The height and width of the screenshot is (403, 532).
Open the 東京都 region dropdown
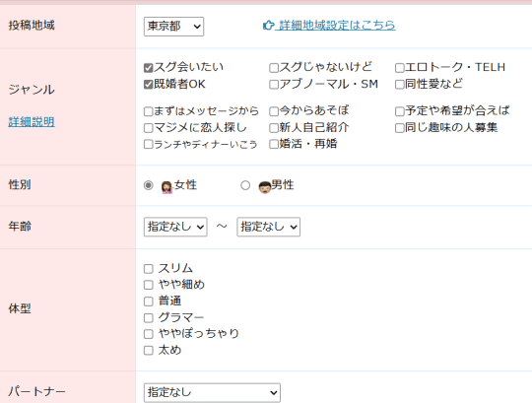pyautogui.click(x=173, y=27)
